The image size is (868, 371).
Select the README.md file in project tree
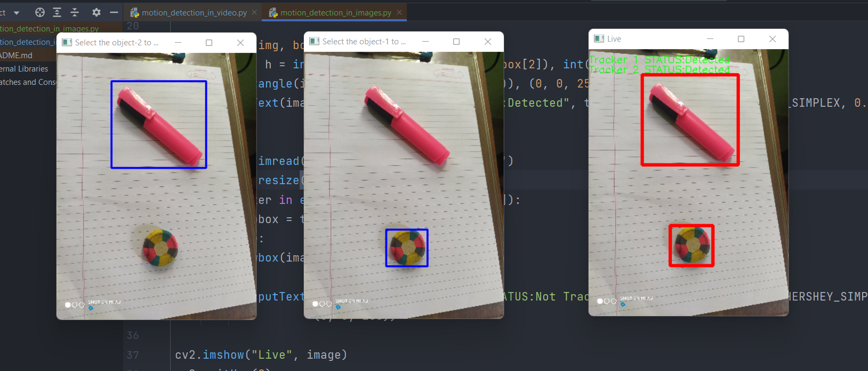point(16,55)
